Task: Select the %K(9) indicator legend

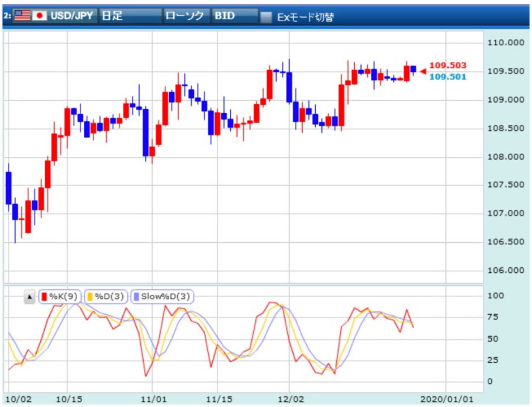Action: coord(60,297)
